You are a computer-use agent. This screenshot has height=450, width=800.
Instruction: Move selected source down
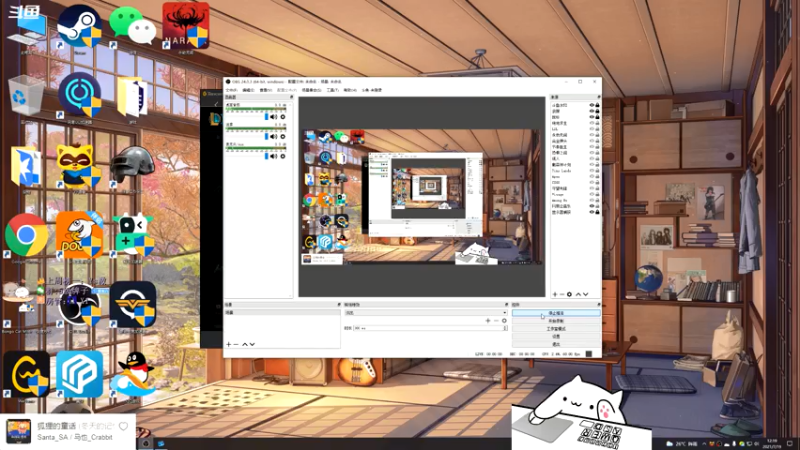click(586, 294)
